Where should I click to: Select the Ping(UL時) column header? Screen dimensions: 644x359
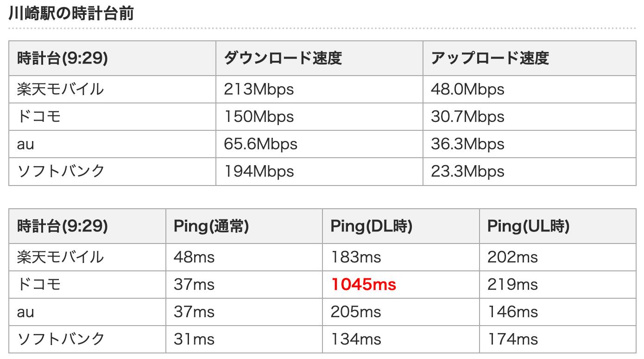[528, 226]
